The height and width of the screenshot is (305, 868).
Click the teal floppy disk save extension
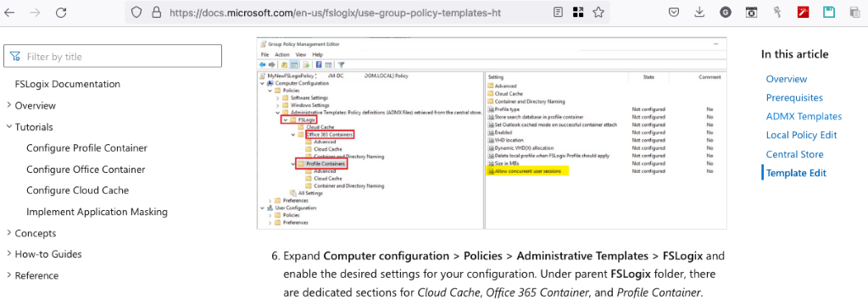(829, 12)
